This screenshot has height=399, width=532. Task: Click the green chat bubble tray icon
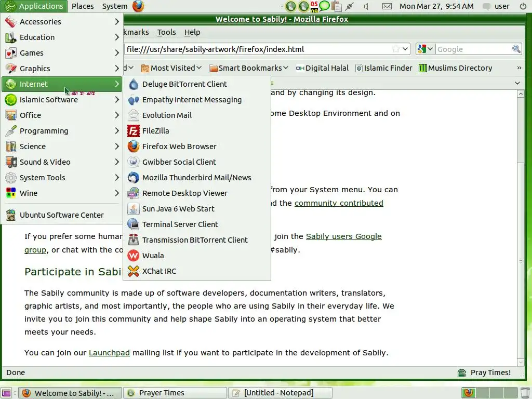[325, 6]
